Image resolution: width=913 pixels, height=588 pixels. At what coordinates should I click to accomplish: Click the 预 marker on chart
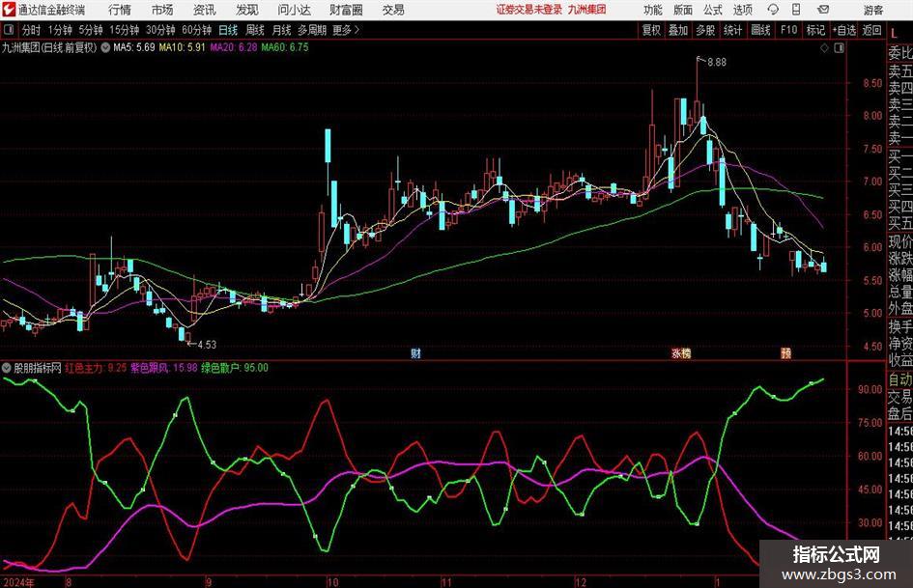click(786, 352)
